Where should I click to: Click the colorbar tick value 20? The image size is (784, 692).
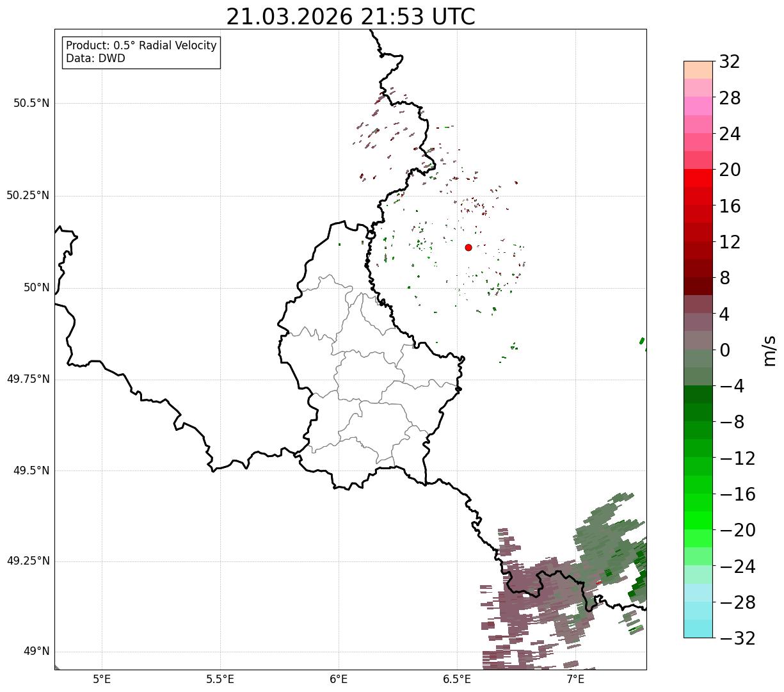730,170
